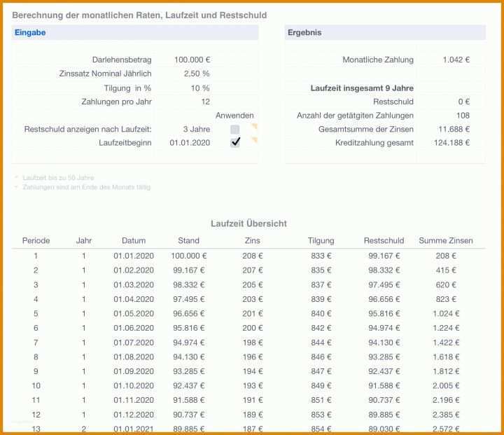This screenshot has width=504, height=435.
Task: Edit the Darlehensbetrag value 100.000 €
Action: click(192, 60)
